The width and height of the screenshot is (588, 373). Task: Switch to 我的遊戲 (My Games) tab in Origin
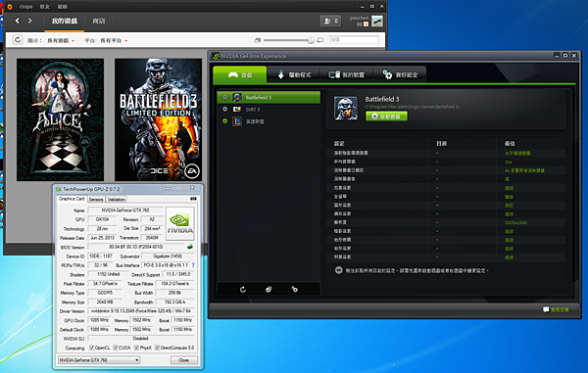click(65, 21)
